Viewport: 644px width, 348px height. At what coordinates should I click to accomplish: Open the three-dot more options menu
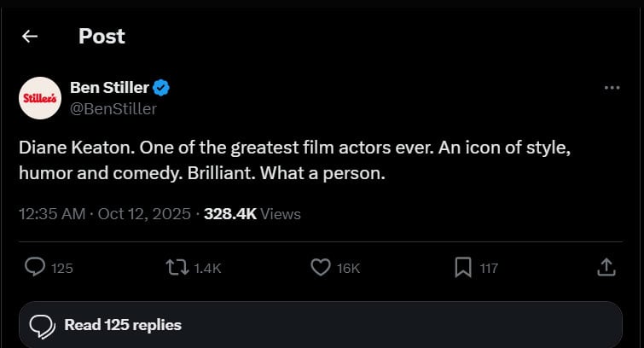coord(612,88)
